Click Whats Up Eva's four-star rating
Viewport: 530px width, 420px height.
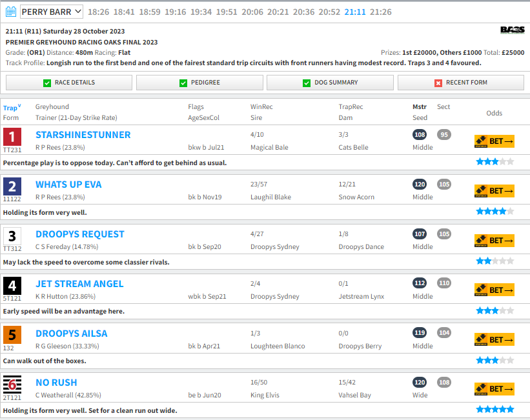tap(495, 211)
